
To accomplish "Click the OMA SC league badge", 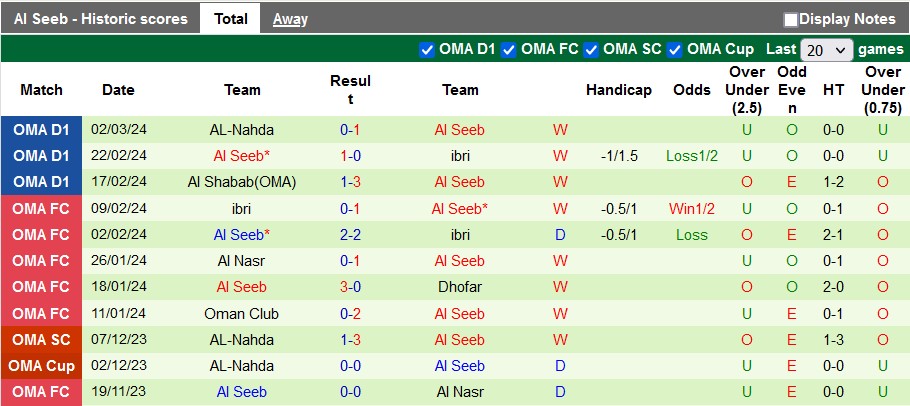I will [x=41, y=340].
